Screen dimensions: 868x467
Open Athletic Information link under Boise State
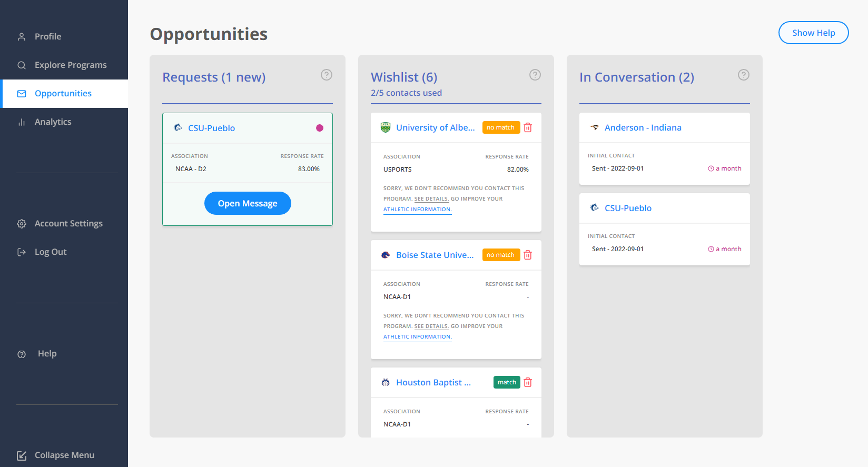point(417,337)
